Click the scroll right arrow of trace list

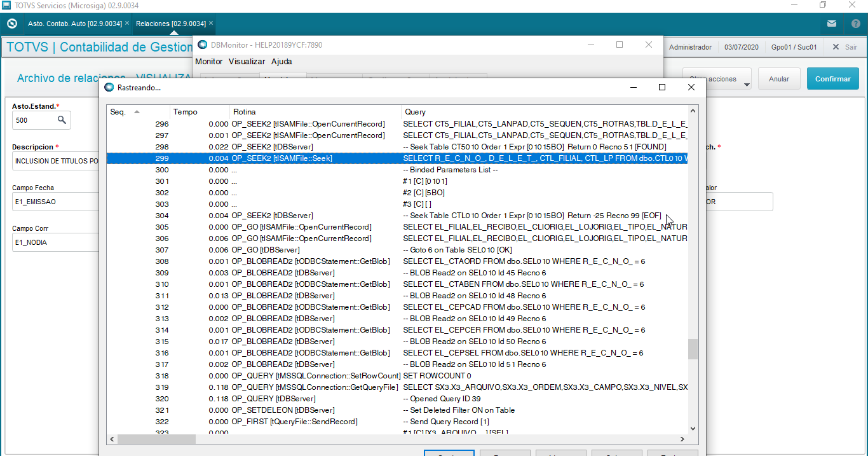click(x=682, y=439)
